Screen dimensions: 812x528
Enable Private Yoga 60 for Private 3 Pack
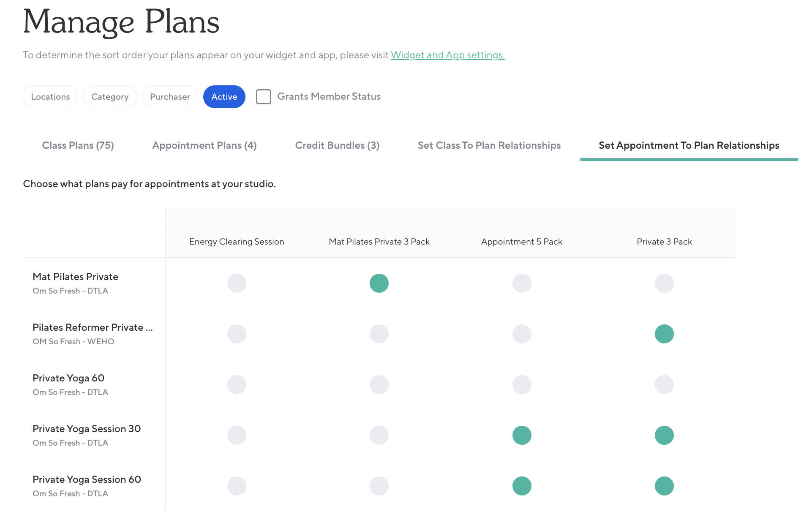[x=664, y=384]
